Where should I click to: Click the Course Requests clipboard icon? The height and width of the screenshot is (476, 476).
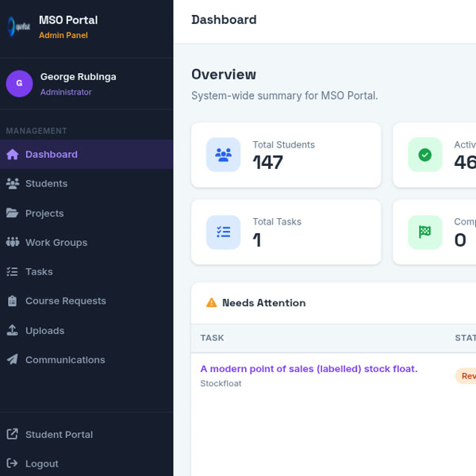pos(12,301)
